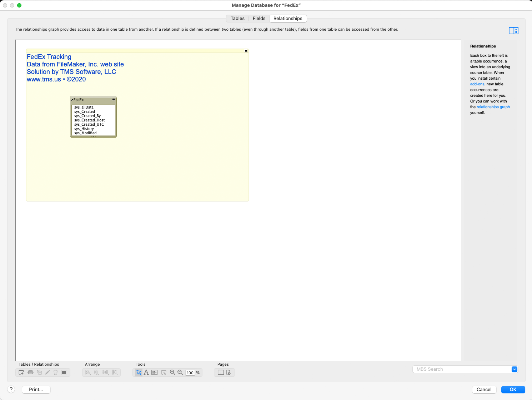
Task: Click the Add Table occurrence icon
Action: click(x=21, y=372)
